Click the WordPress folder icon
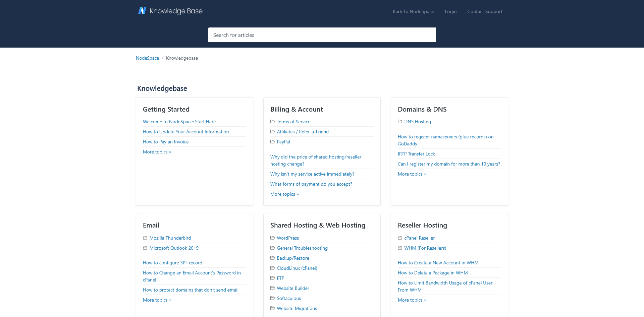Screen dimensions: 644x317 pos(272,238)
